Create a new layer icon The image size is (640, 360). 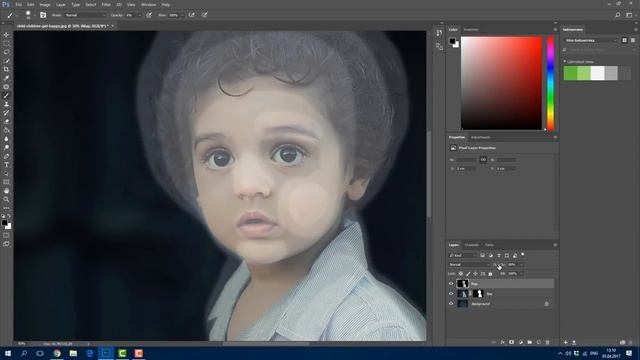(x=539, y=342)
